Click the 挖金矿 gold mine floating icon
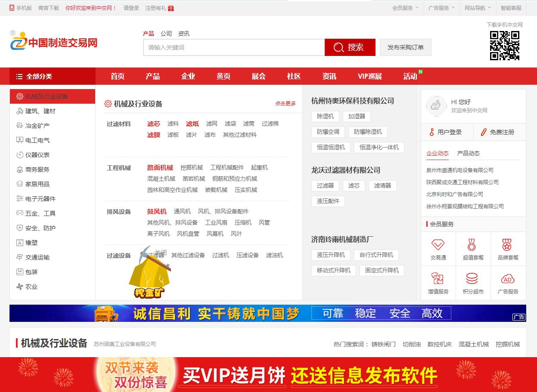Image resolution: width=537 pixels, height=392 pixels. [x=149, y=272]
